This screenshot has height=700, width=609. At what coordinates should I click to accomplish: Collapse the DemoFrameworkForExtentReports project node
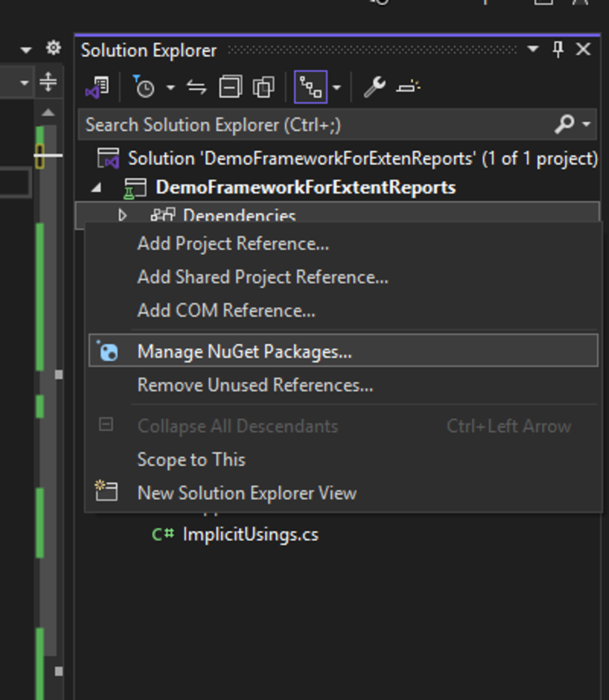pyautogui.click(x=97, y=188)
